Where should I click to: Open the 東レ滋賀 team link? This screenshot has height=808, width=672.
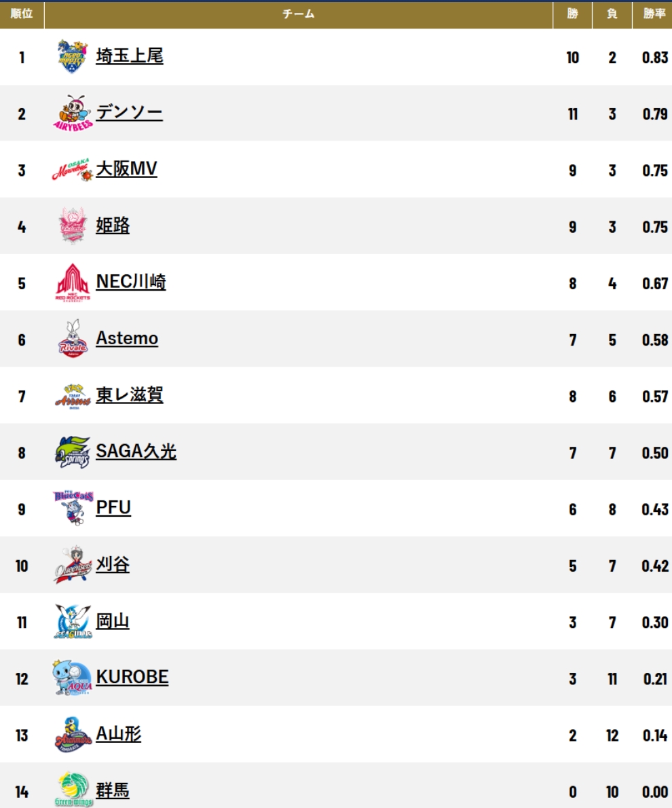[130, 395]
